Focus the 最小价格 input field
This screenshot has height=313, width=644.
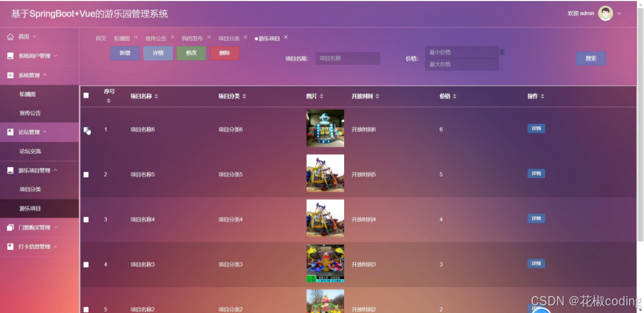462,52
